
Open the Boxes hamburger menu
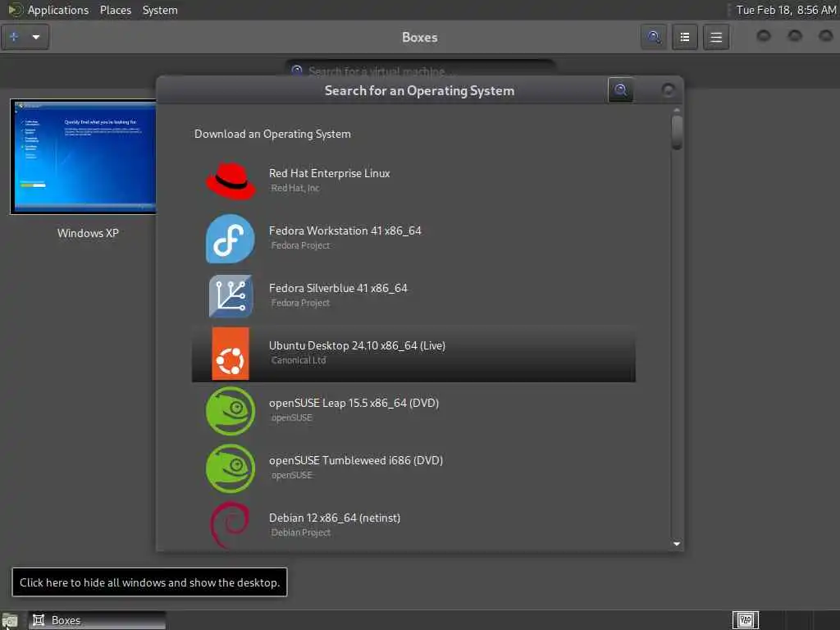[x=716, y=37]
